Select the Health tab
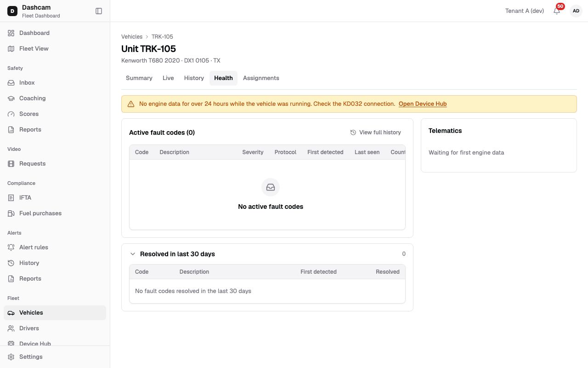This screenshot has width=588, height=368. point(223,78)
